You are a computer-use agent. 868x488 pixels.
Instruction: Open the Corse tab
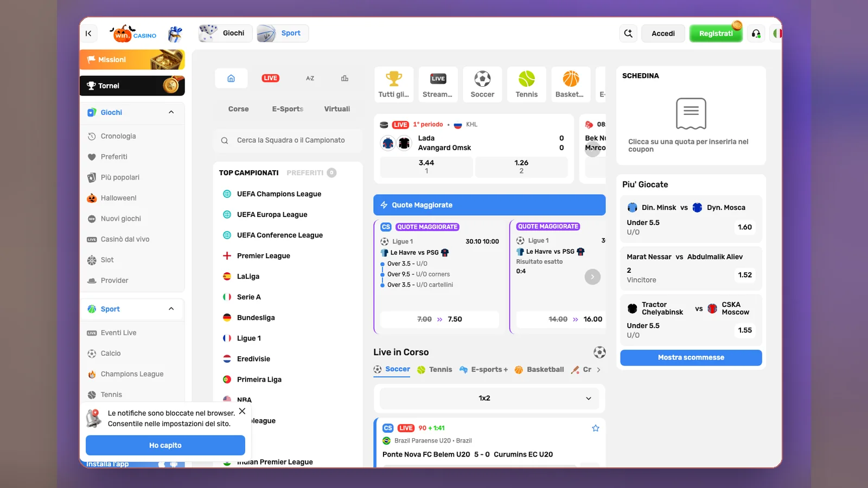click(x=239, y=109)
